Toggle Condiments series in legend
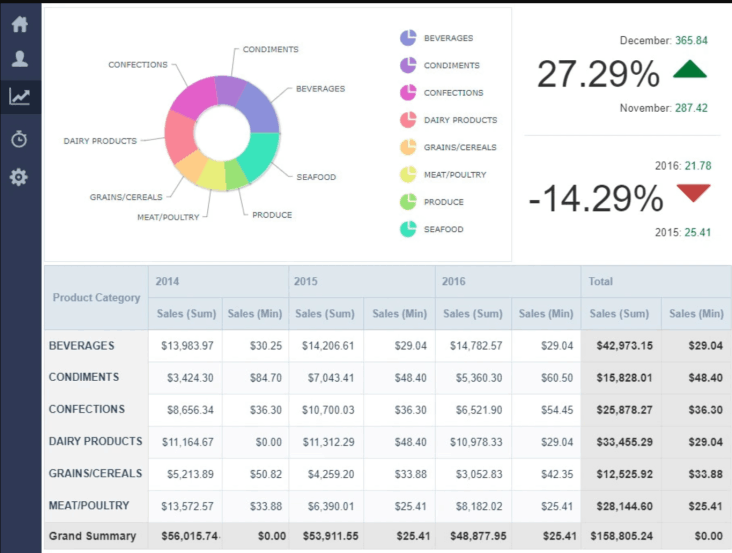This screenshot has width=732, height=553. 450,65
